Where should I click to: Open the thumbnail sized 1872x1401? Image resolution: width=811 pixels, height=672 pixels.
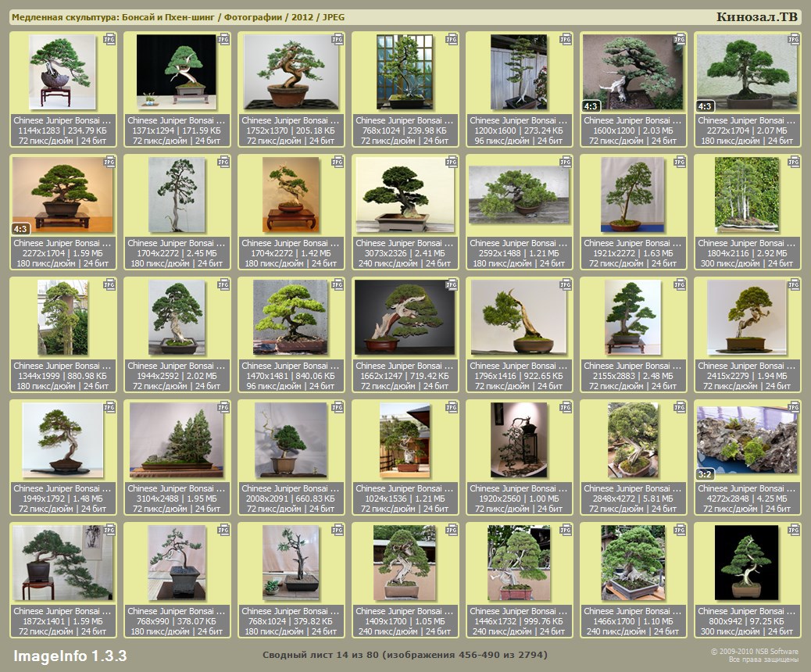click(x=63, y=563)
